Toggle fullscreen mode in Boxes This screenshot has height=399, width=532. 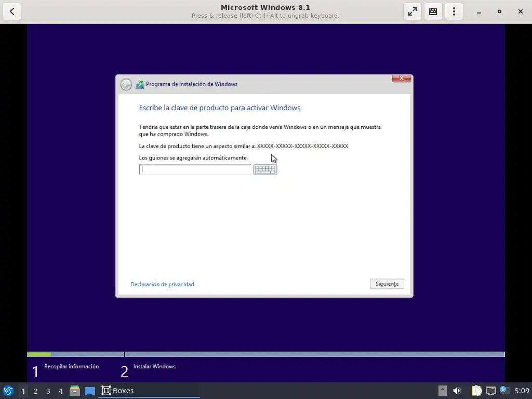click(412, 11)
